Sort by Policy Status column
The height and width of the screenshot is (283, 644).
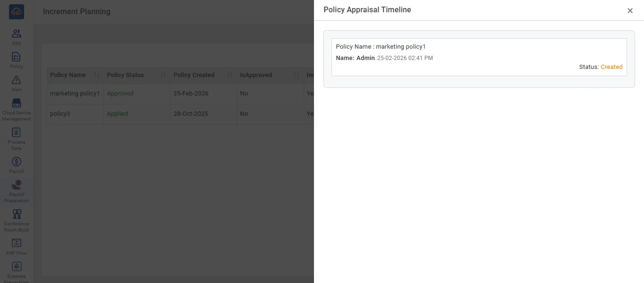coord(125,75)
